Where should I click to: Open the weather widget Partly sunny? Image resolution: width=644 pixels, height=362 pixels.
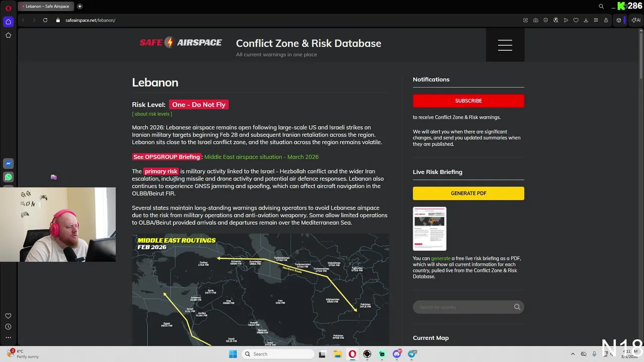coord(23,354)
